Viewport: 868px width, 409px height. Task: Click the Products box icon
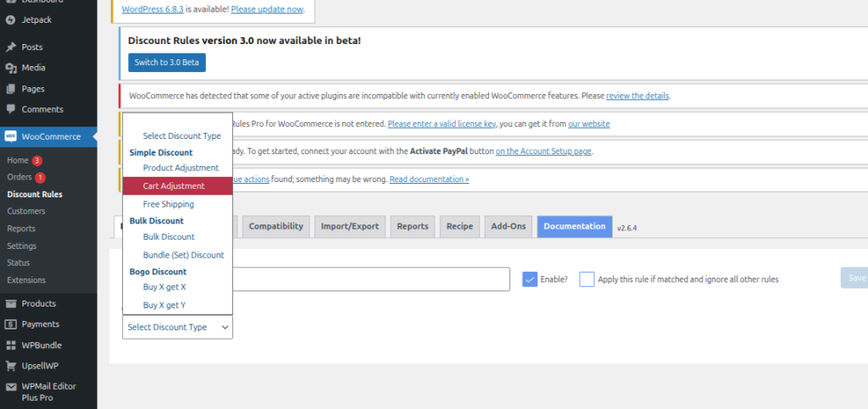(x=10, y=303)
